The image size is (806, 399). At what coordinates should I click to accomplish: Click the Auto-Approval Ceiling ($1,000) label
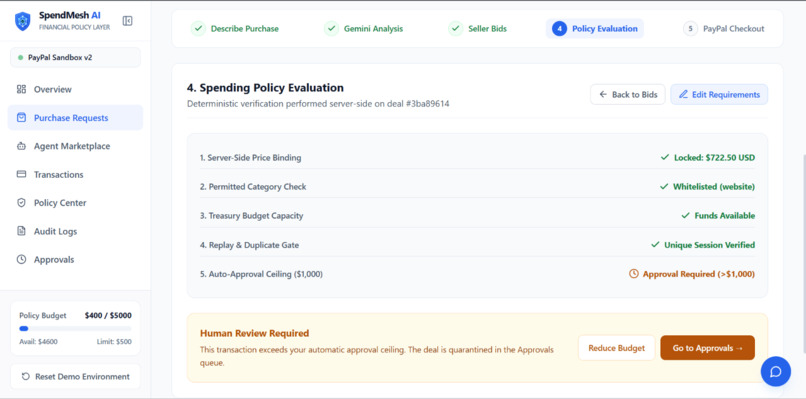(261, 274)
